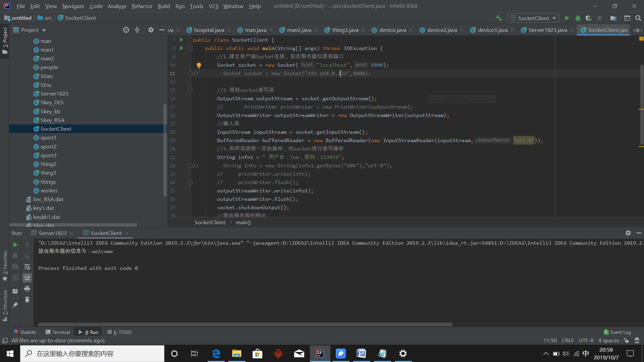The height and width of the screenshot is (362, 644).
Task: Click the Project tree vertical scrollbar
Action: point(165,150)
